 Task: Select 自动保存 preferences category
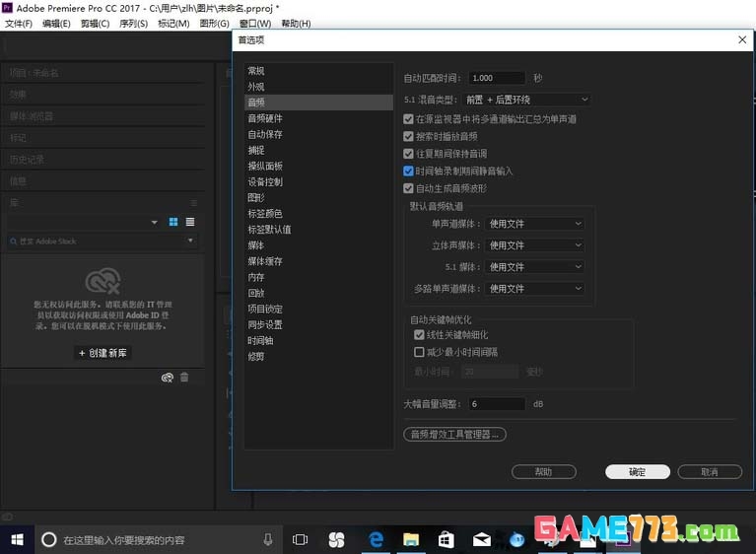click(318, 134)
